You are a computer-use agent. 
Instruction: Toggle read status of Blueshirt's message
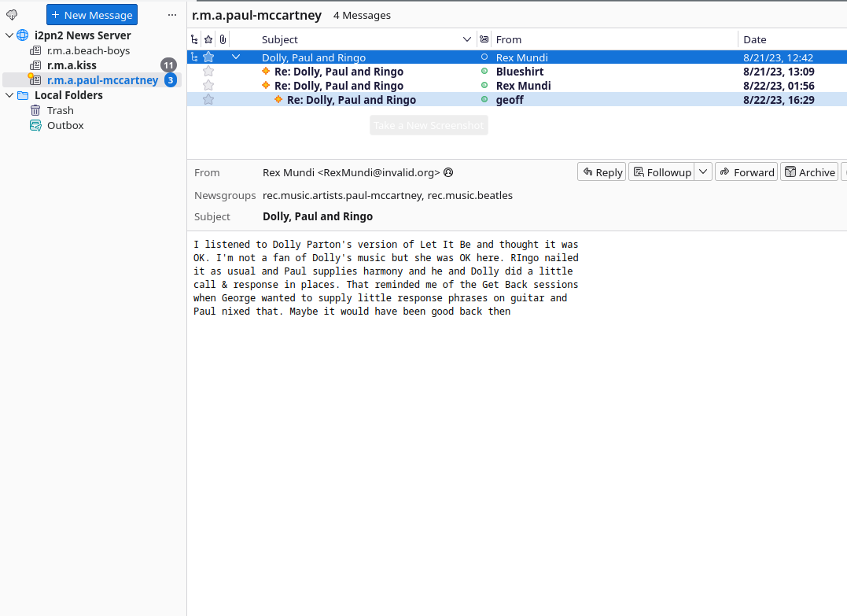[484, 72]
